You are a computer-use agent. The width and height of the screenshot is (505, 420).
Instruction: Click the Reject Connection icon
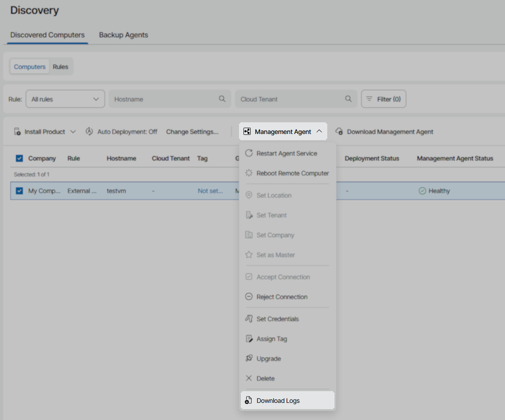(x=248, y=297)
